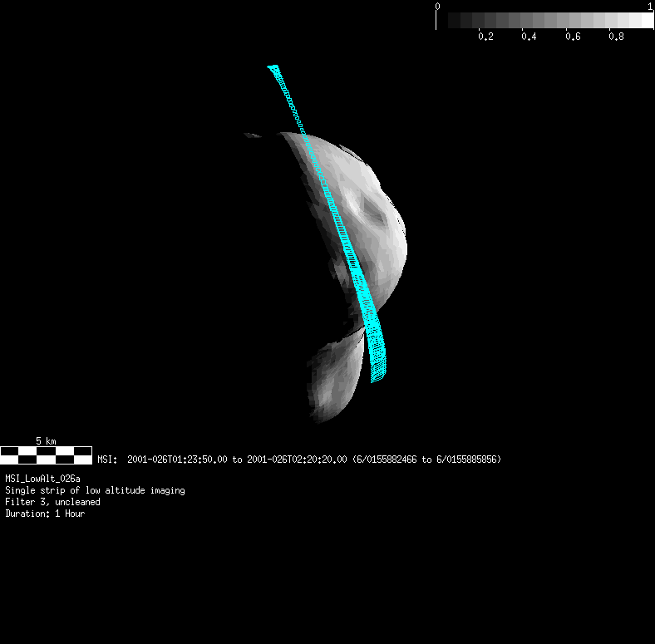Viewport: 655px width, 644px height.
Task: Click the 0.6 label on the color scale
Action: (x=574, y=37)
